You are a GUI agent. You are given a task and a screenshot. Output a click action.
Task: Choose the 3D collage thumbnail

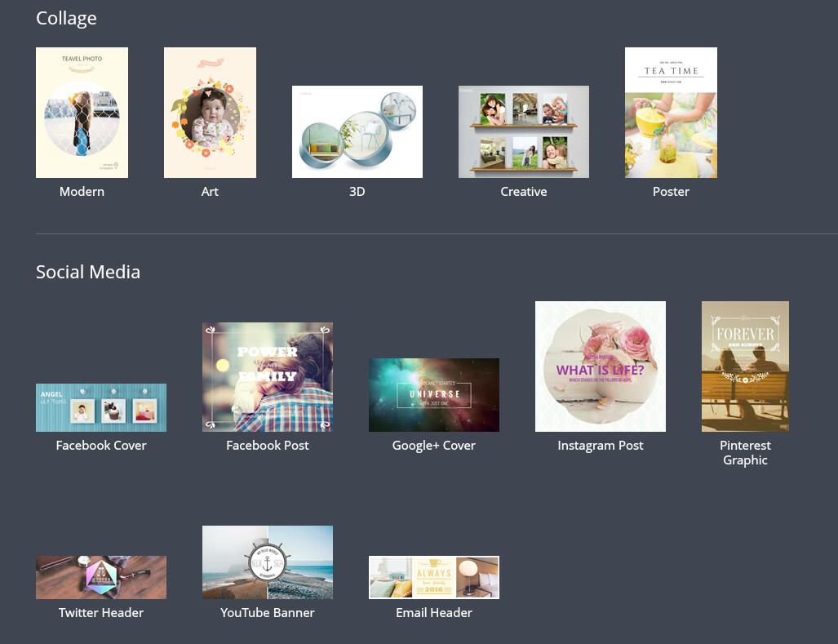(x=357, y=131)
